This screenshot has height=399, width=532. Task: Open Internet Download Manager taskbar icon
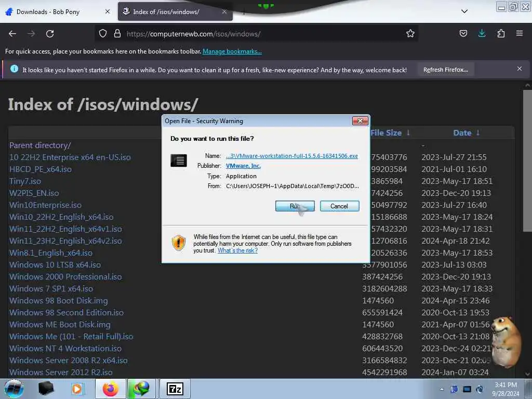coord(141,389)
